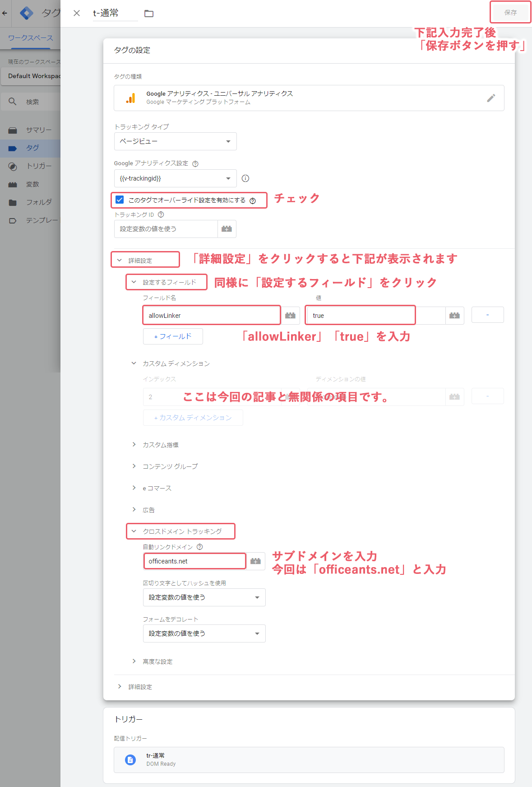Click the variable picker icon beside officeants.net
Viewport: 532px width, 787px height.
point(256,561)
